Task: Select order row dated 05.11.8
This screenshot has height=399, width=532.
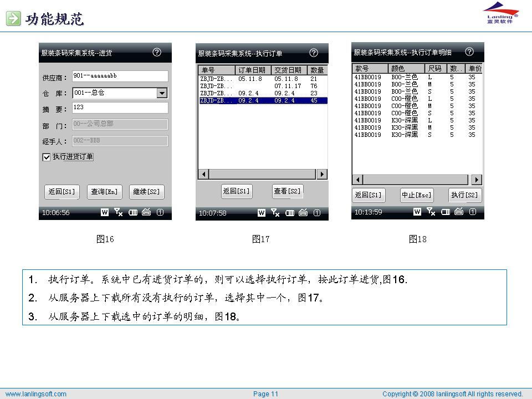Action: coord(263,79)
